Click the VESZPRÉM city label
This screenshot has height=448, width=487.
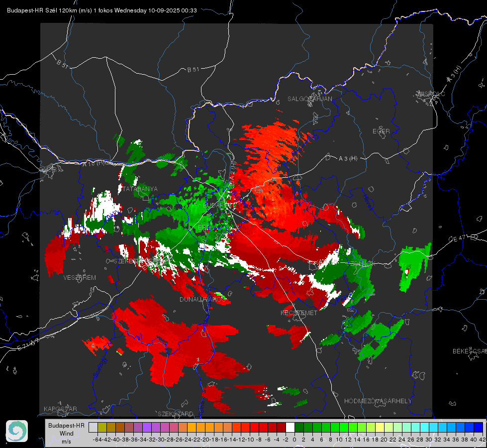(80, 277)
